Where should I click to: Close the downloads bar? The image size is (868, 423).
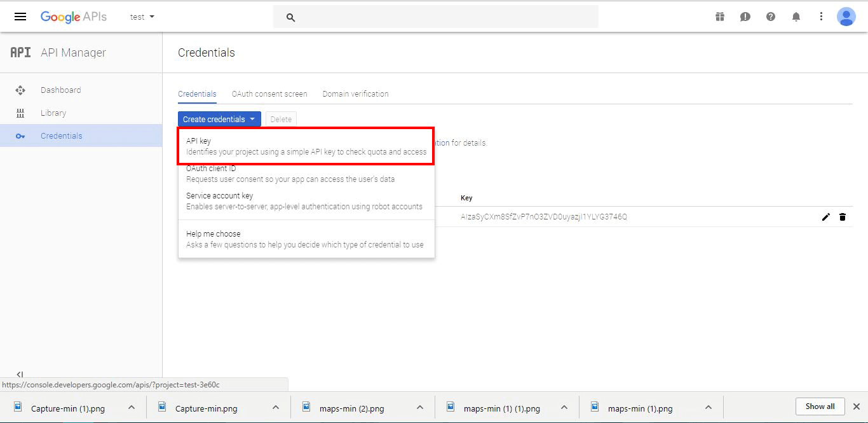(x=856, y=406)
